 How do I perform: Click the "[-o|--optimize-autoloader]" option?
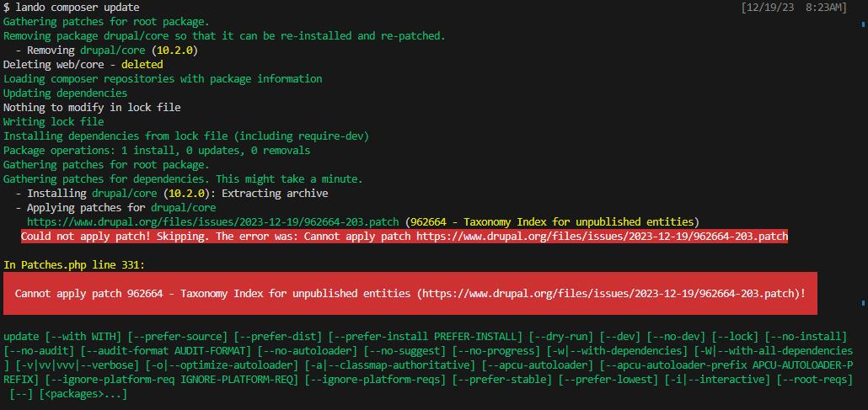point(222,365)
